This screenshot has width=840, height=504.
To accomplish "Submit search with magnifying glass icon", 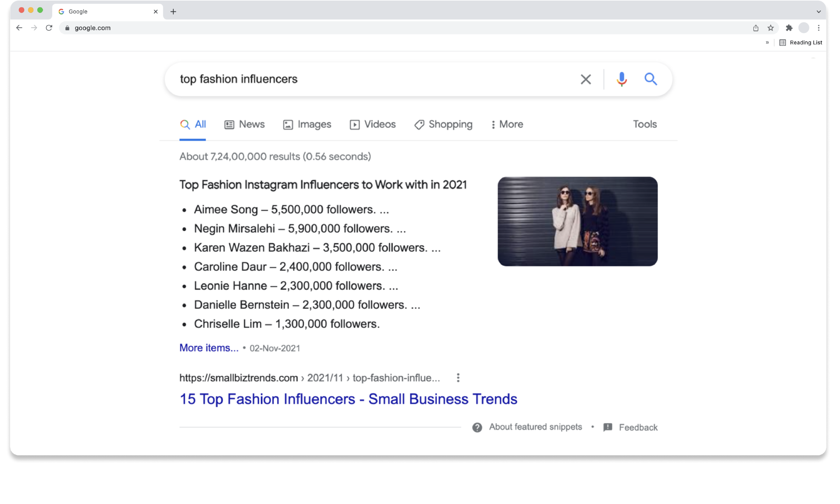I will [650, 79].
